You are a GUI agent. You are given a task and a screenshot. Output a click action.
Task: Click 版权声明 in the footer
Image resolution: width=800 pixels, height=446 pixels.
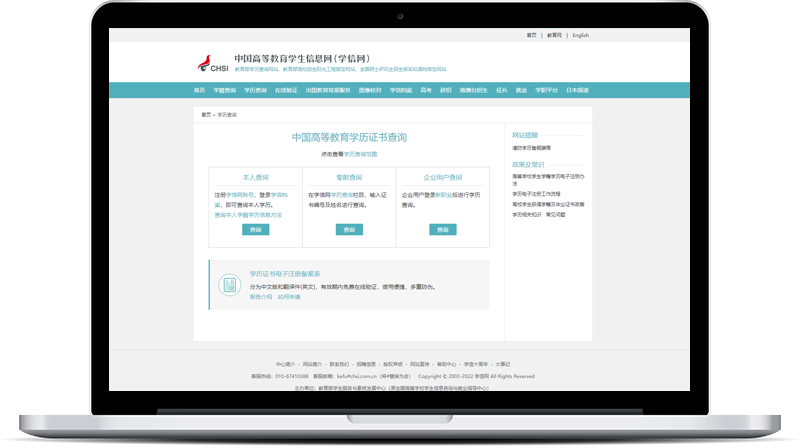tap(393, 364)
